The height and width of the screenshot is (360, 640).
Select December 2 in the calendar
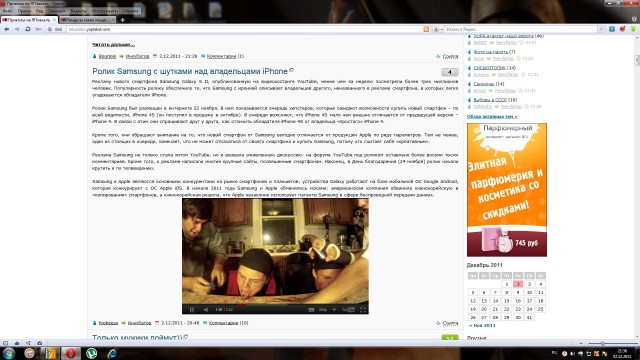pyautogui.click(x=518, y=284)
